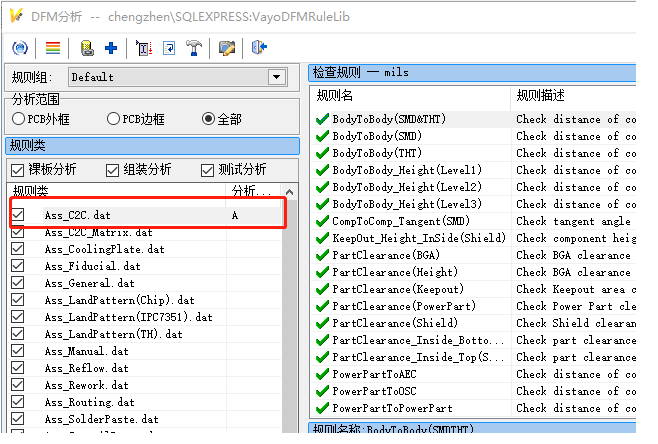Image resolution: width=658 pixels, height=444 pixels.
Task: Click the yellow database stamp icon
Action: [87, 47]
